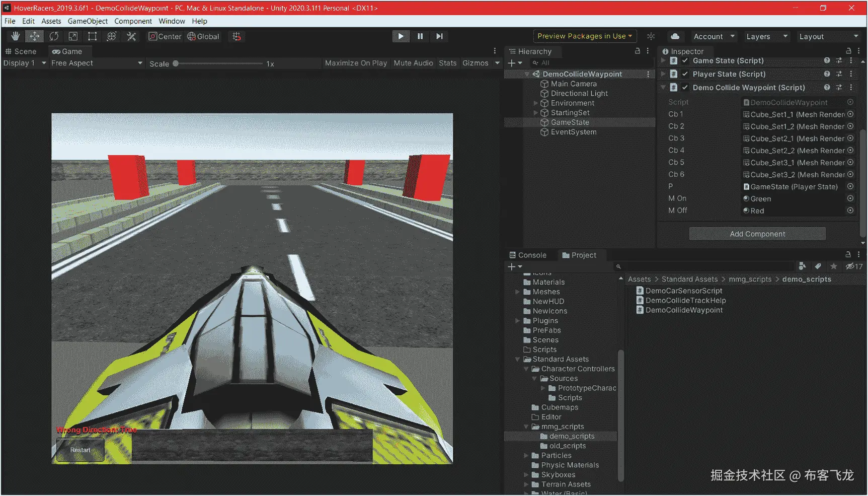The width and height of the screenshot is (868, 496).
Task: Disable Player State script checkbox
Action: pos(685,74)
